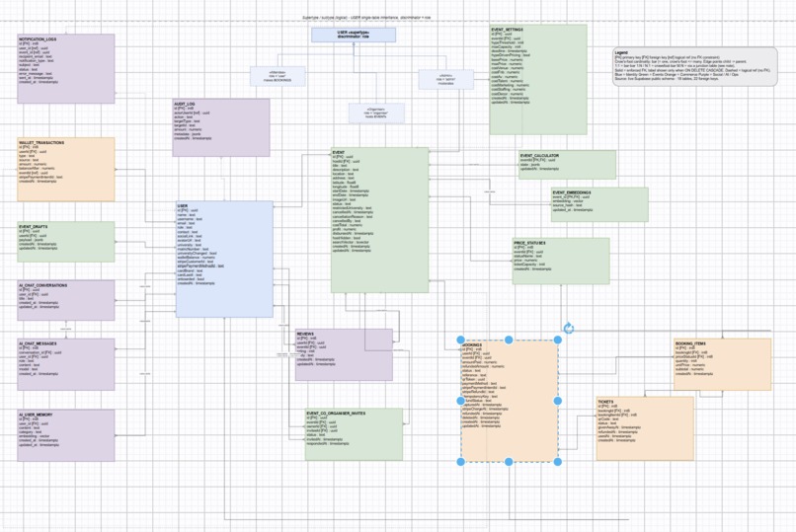This screenshot has width=796, height=532.
Task: Select the AI_CHAT_CONVERSATIONS table shape
Action: coord(66,301)
